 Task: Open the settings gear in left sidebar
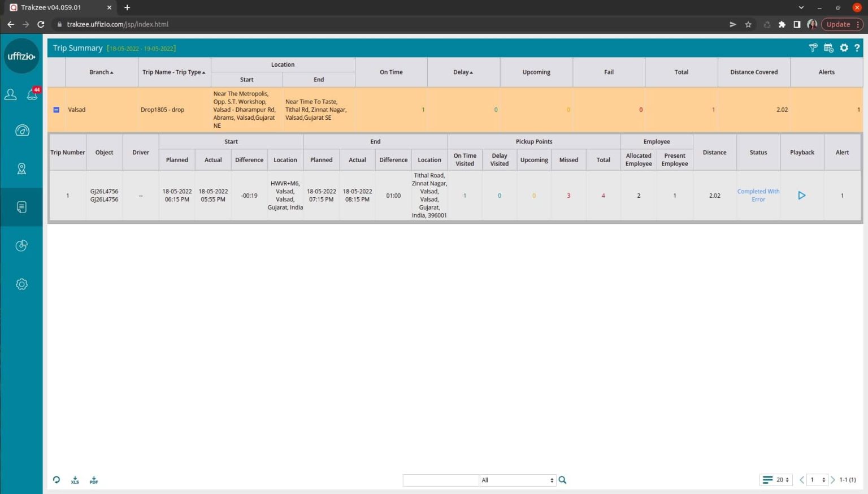[21, 284]
